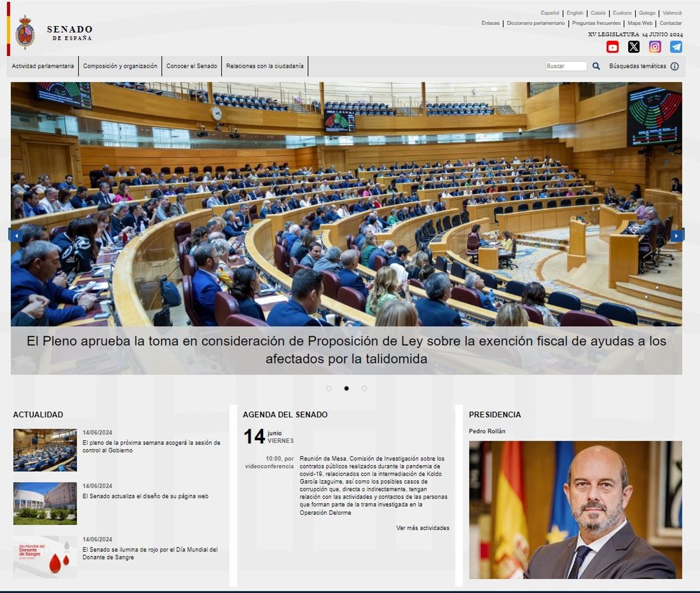This screenshot has height=593, width=700.
Task: Click the search magnifying glass icon
Action: (596, 66)
